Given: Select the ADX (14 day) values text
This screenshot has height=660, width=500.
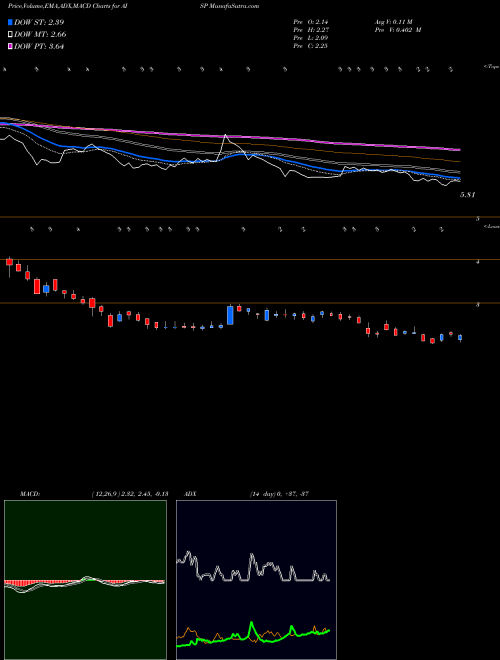Looking at the screenshot, I should pos(279,494).
